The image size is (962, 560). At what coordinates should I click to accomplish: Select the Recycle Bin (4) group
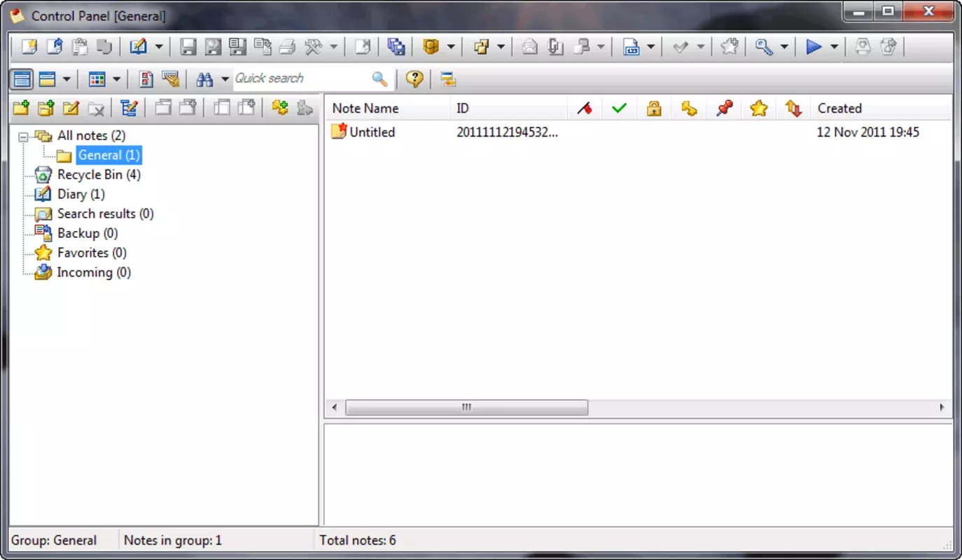(99, 175)
